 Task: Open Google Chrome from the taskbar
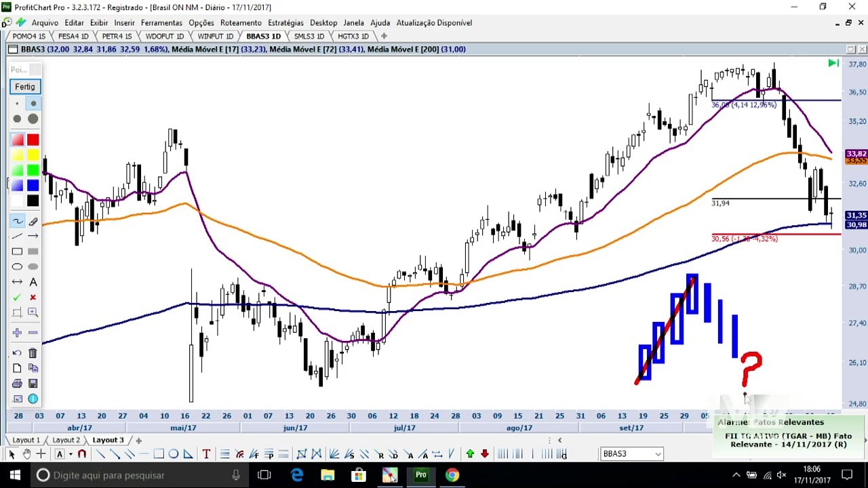(x=452, y=475)
